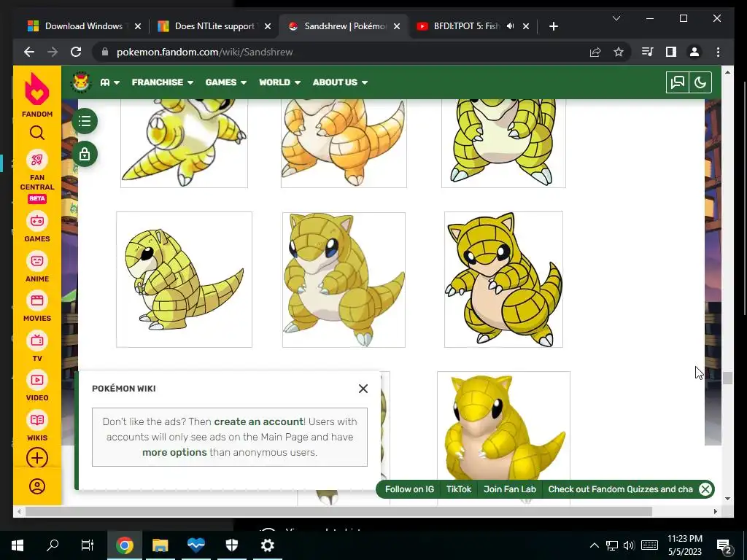Toggle Chrome side panel
Screen dimensions: 747x560
(671, 52)
